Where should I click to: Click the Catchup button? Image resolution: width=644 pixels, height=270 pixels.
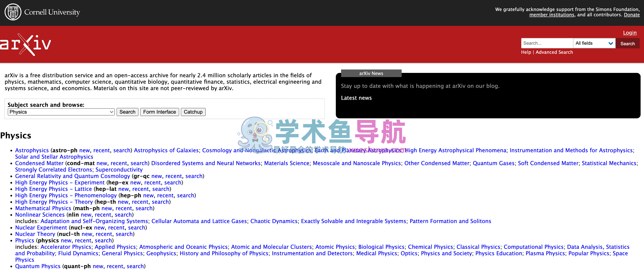coord(193,112)
